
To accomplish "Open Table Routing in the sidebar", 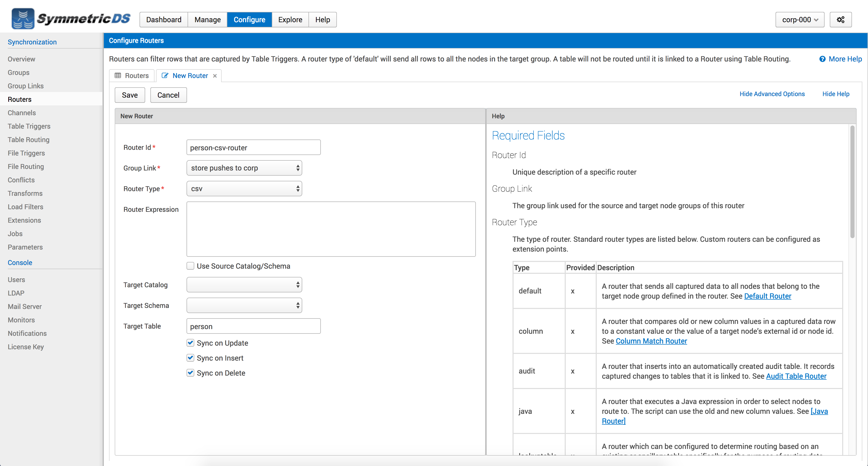I will point(28,139).
